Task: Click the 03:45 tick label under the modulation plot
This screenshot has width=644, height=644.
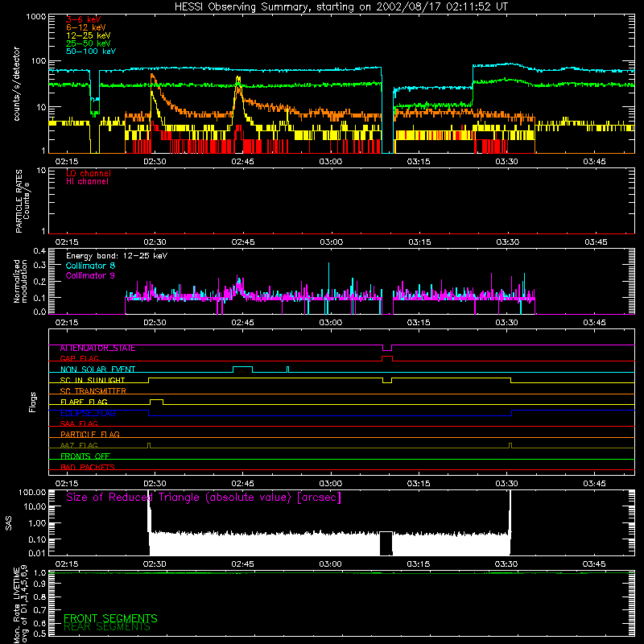Action: (594, 323)
